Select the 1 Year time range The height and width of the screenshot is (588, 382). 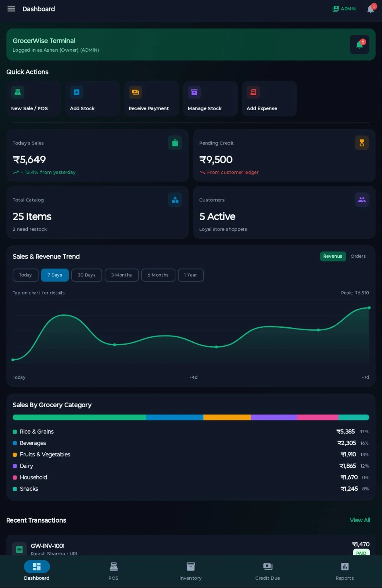click(x=191, y=275)
